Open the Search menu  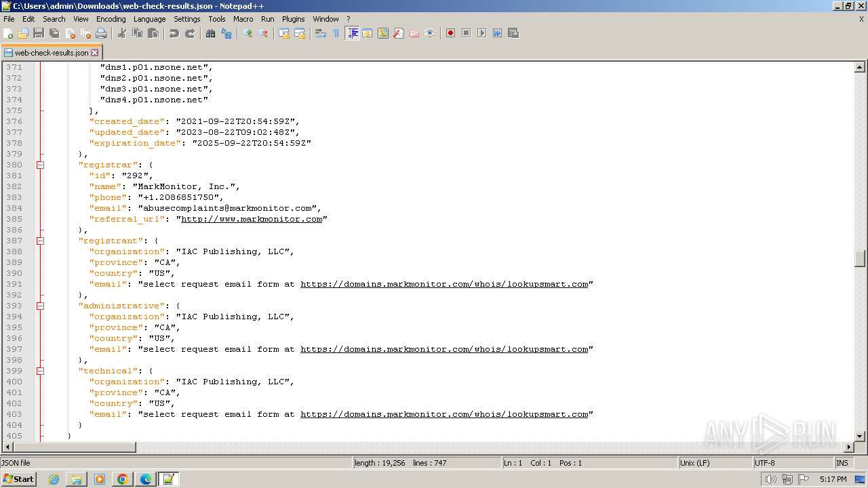click(x=54, y=19)
